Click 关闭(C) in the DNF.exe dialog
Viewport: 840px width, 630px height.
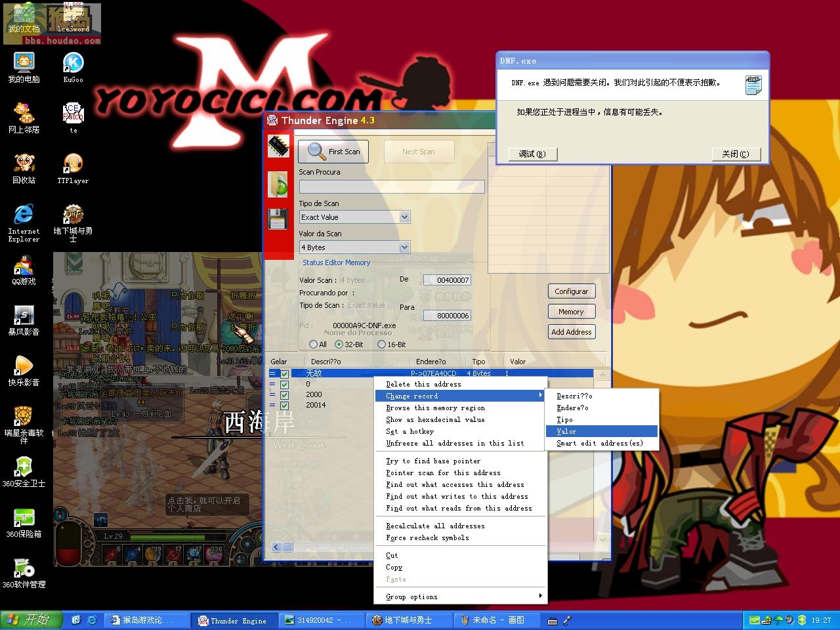[x=736, y=154]
